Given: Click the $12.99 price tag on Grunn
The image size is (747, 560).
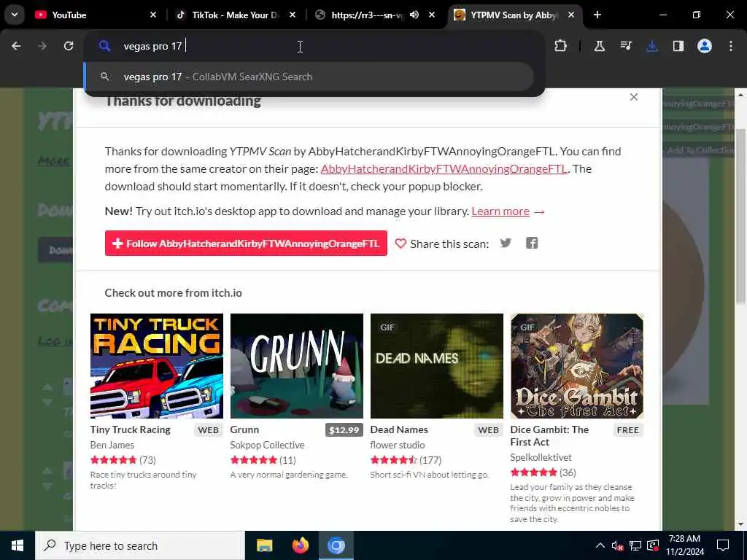Looking at the screenshot, I should point(344,430).
